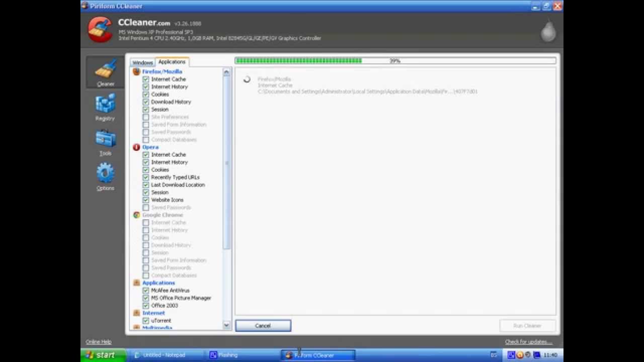Uncheck Firefox Cookies
This screenshot has width=644, height=362.
click(146, 94)
